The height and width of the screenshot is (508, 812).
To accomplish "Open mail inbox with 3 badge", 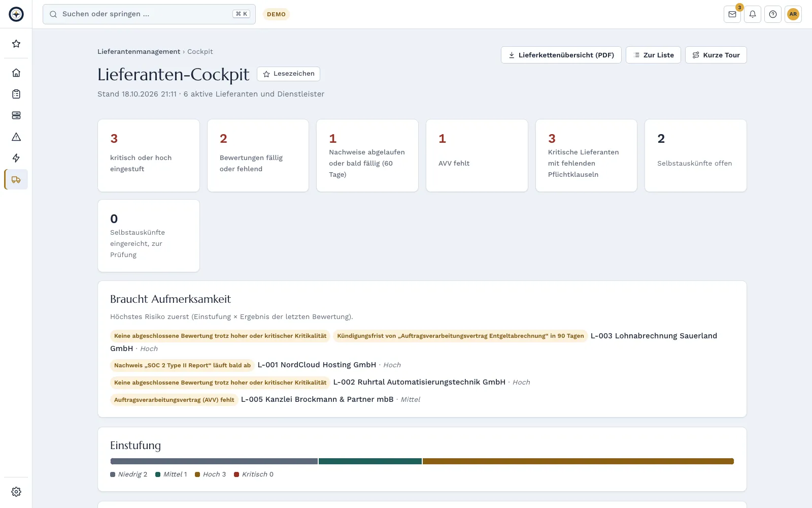I will coord(732,14).
